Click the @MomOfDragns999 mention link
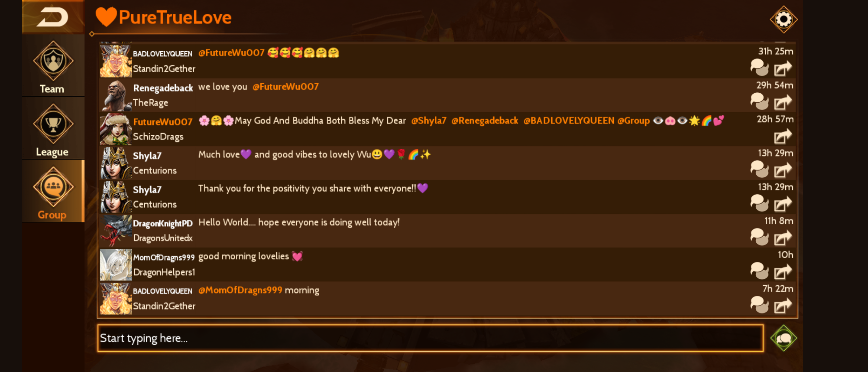868x372 pixels. 240,290
